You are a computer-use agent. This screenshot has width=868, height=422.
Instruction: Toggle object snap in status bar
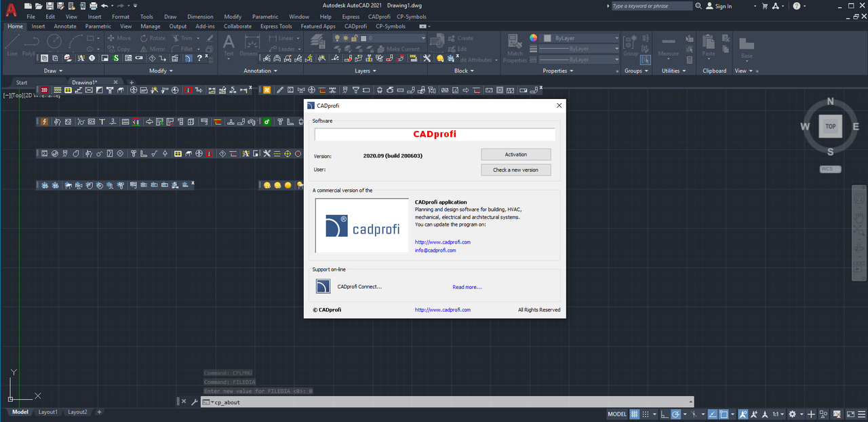724,414
